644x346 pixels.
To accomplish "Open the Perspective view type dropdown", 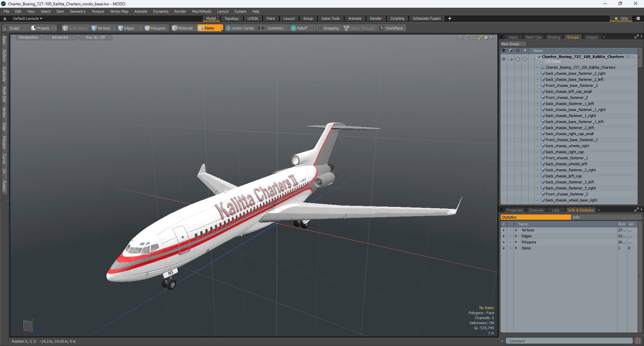I will [28, 38].
